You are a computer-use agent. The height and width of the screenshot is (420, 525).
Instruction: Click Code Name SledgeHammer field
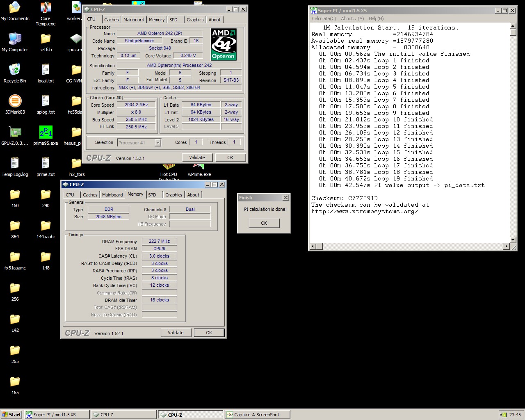pos(140,41)
